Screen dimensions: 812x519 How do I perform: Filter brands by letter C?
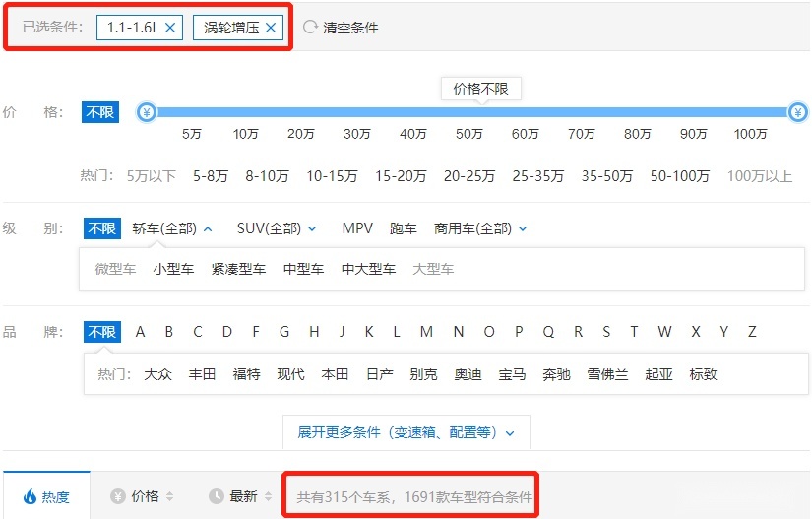click(197, 332)
